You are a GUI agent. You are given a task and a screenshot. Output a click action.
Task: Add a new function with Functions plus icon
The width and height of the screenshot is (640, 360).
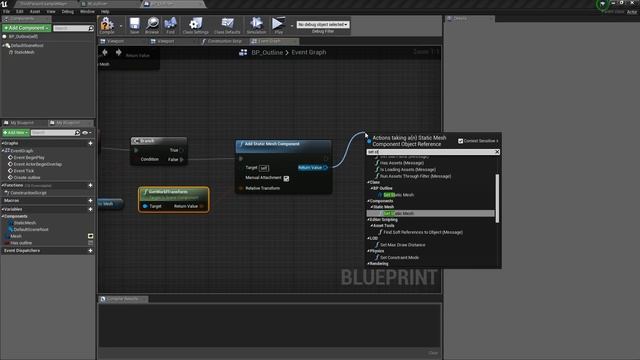90,185
